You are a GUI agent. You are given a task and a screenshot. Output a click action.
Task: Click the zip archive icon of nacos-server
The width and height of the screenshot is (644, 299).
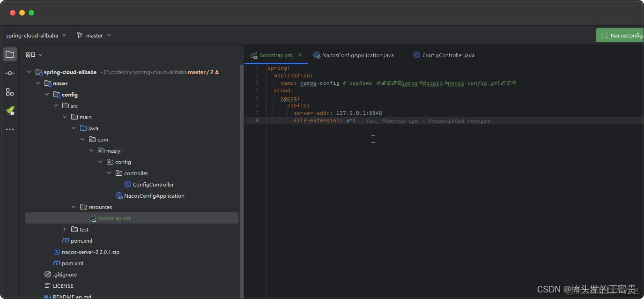(57, 252)
